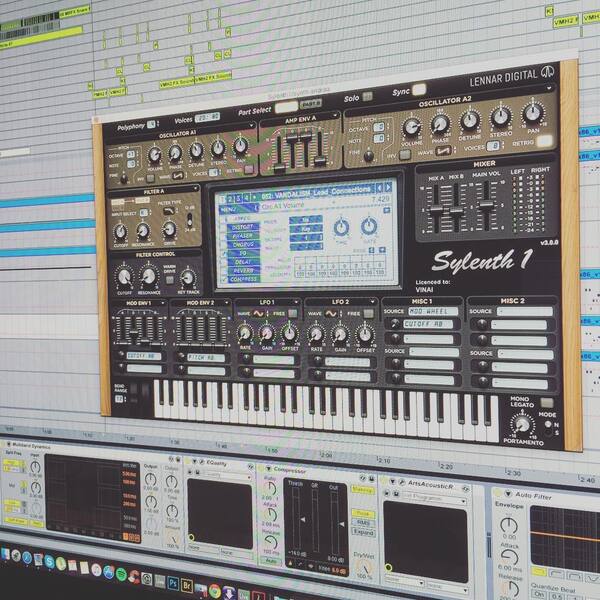Select the DELAY effect tab
Image resolution: width=600 pixels, height=600 pixels.
[243, 262]
